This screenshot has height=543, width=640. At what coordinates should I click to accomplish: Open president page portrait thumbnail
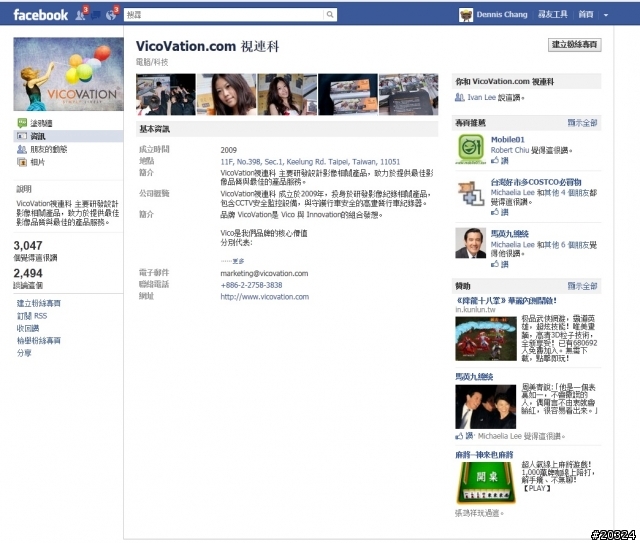point(471,243)
